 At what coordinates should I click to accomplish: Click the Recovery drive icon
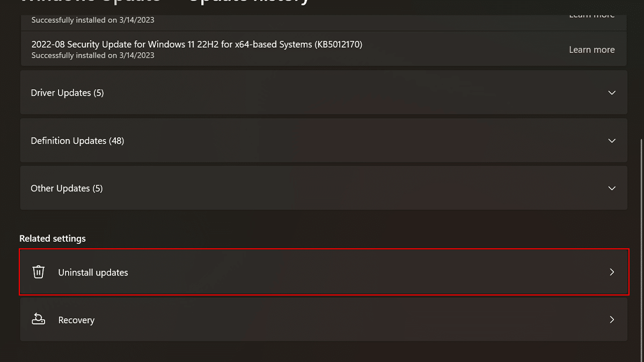39,320
